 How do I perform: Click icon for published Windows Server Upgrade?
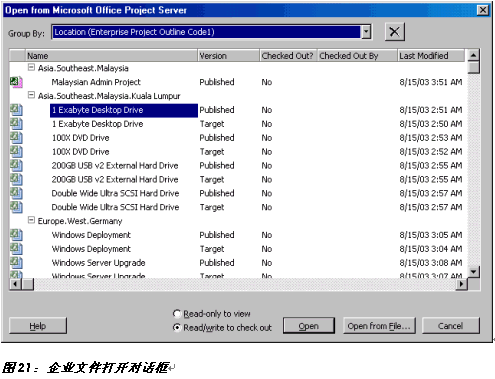click(16, 263)
